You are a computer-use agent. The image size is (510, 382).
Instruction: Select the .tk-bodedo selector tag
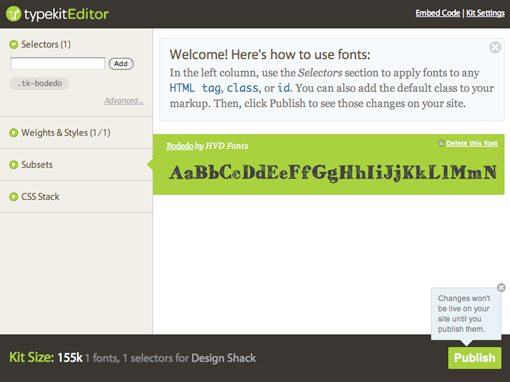pyautogui.click(x=39, y=83)
